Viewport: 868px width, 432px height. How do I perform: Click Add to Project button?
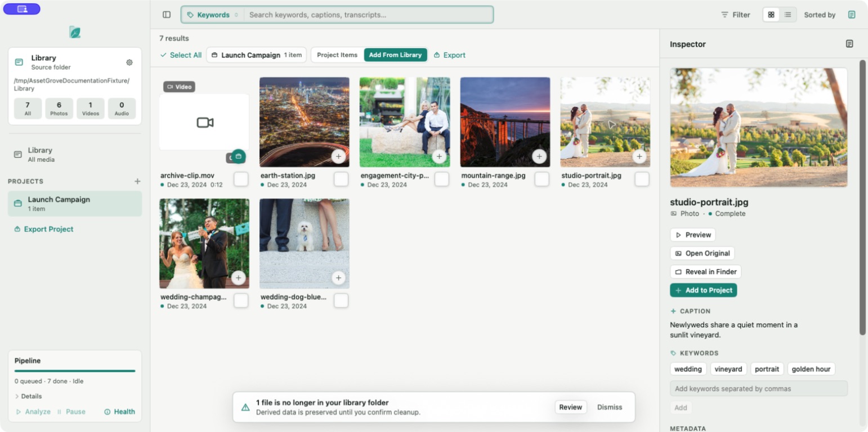(x=703, y=290)
